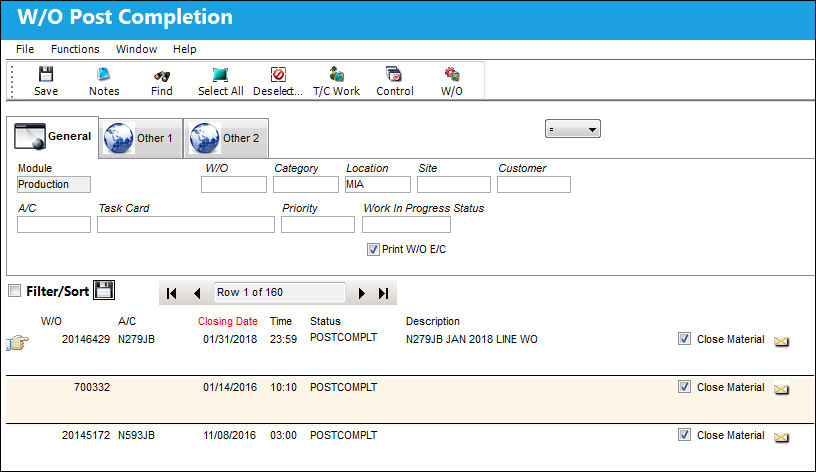Click the Site input field

453,184
